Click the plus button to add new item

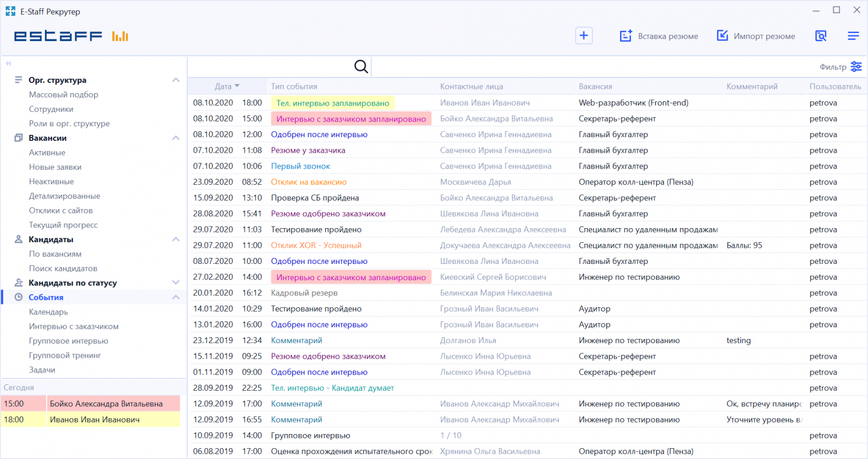(584, 36)
